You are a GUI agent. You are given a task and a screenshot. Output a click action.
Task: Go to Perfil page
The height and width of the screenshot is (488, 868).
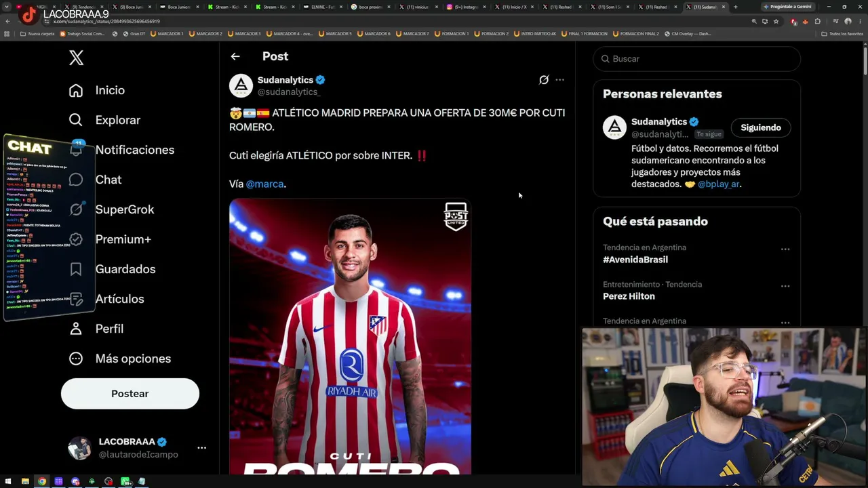(x=96, y=329)
